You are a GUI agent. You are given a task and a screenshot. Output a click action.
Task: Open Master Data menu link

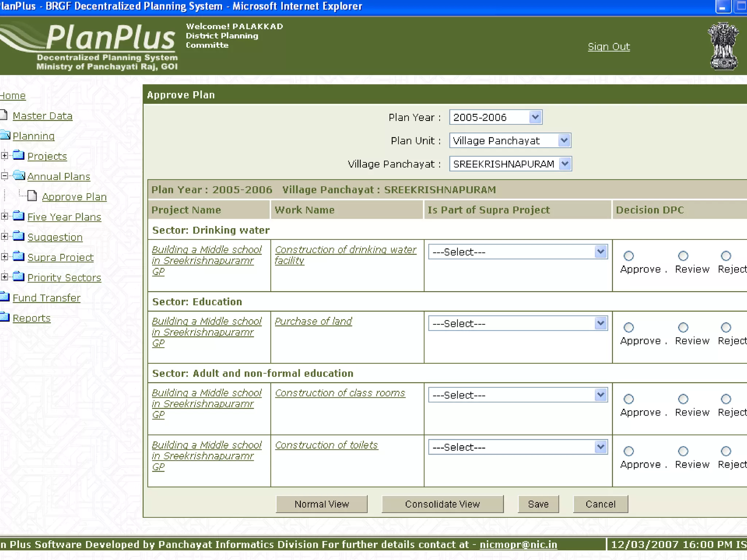click(42, 116)
